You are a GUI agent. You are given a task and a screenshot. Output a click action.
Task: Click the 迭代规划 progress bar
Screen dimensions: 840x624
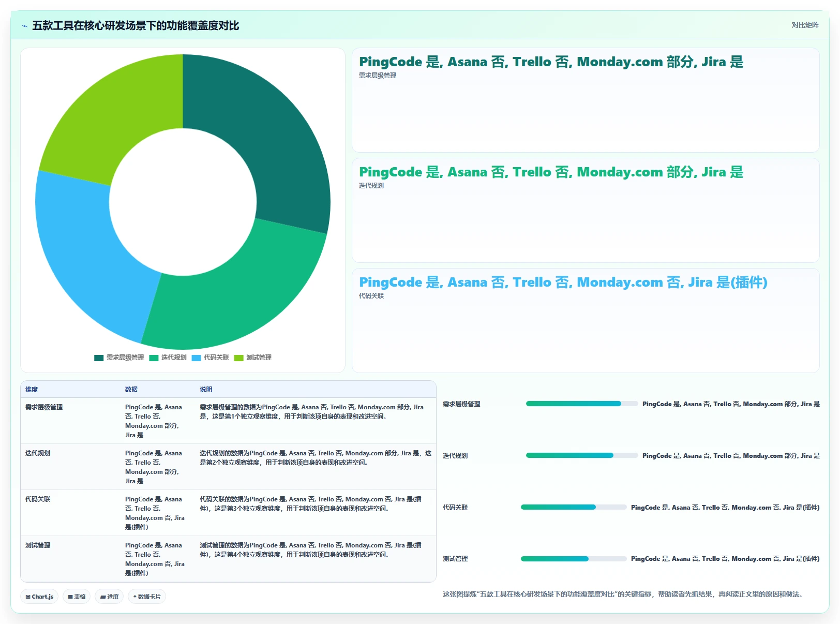pos(582,455)
